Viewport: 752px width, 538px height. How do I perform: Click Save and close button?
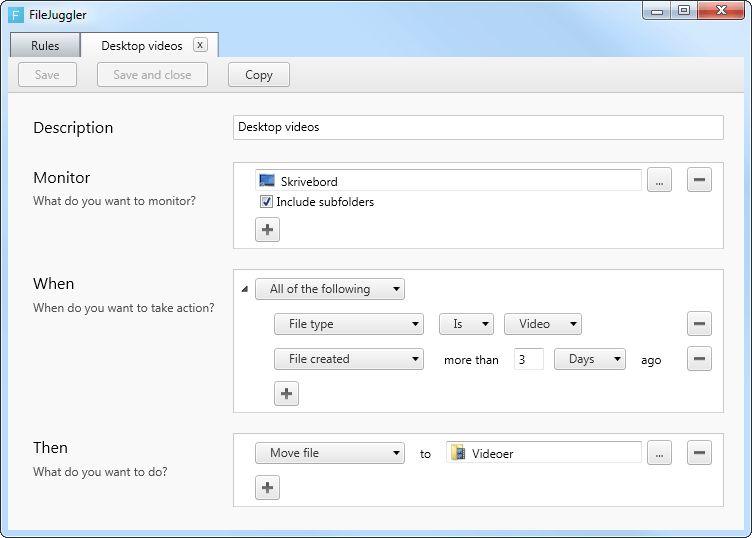pyautogui.click(x=153, y=75)
